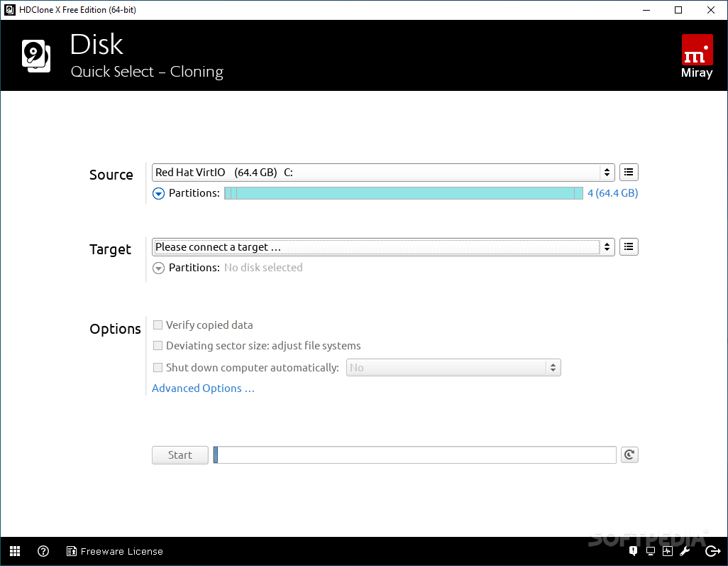Click the Target section label

[x=111, y=249]
